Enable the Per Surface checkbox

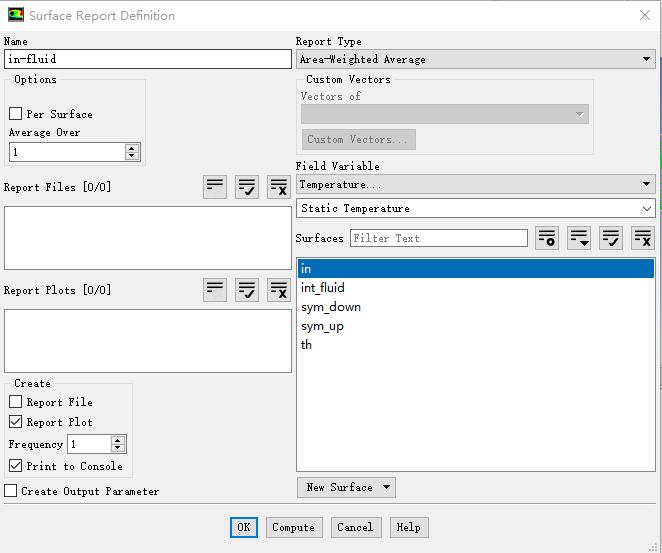[x=16, y=114]
